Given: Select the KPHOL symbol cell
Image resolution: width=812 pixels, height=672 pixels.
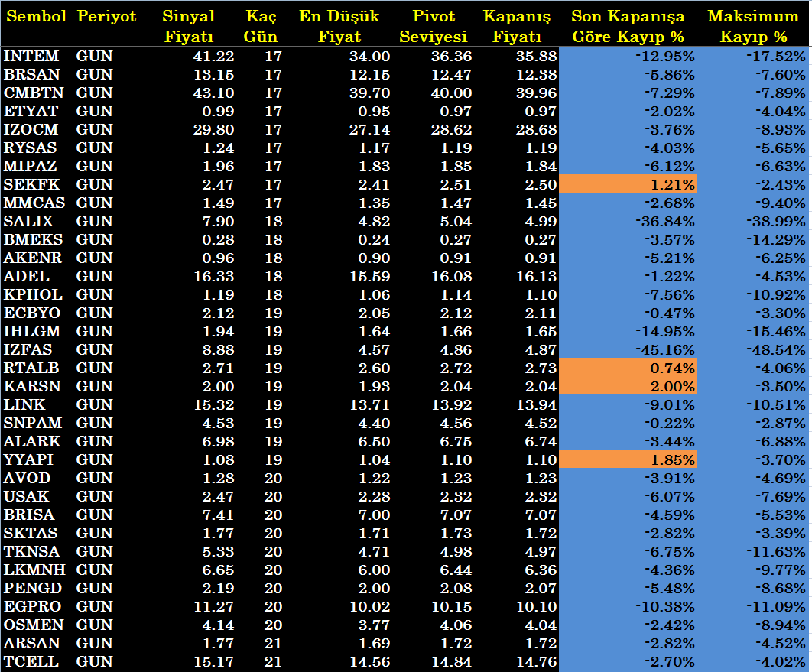Looking at the screenshot, I should (x=33, y=294).
